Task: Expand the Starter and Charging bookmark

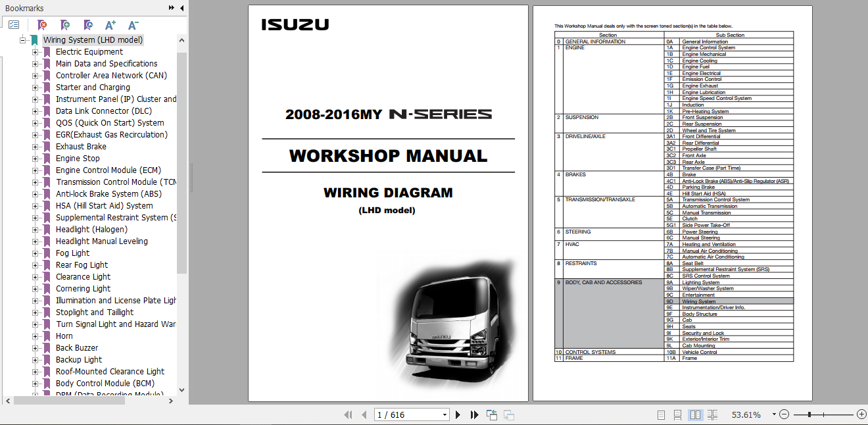Action: (x=36, y=87)
